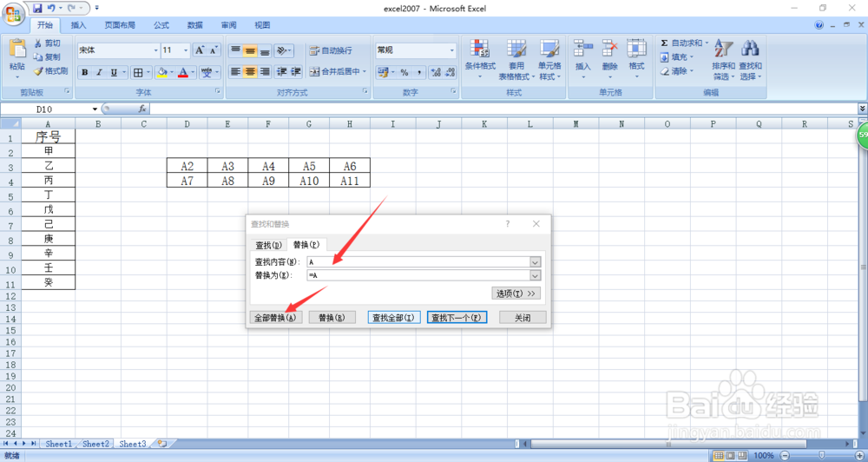Click Find Next (查找下一个) button
Image resolution: width=868 pixels, height=462 pixels.
pyautogui.click(x=457, y=318)
